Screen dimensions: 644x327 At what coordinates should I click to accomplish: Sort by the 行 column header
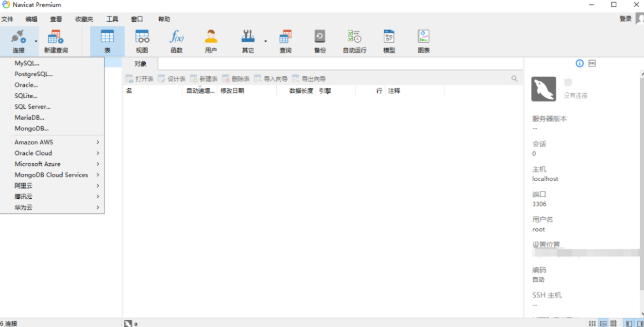[371, 91]
